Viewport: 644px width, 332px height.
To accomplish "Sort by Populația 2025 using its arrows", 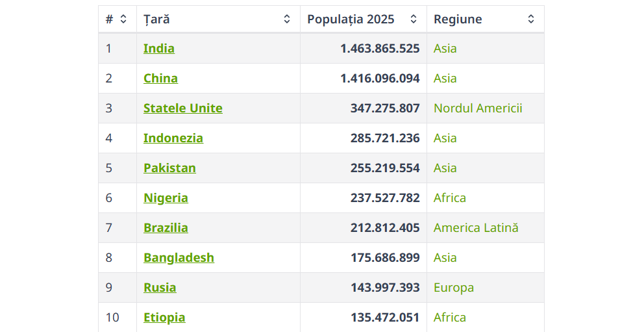I will (x=414, y=19).
